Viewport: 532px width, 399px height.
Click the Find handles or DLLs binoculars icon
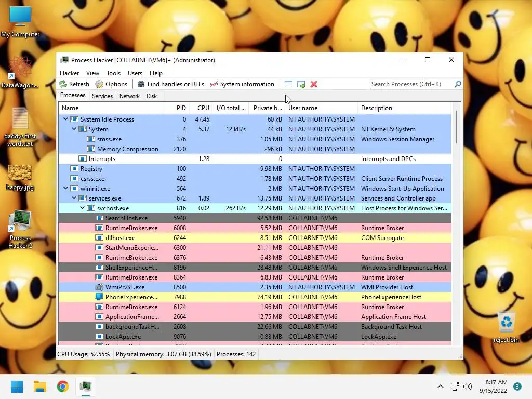pyautogui.click(x=141, y=84)
